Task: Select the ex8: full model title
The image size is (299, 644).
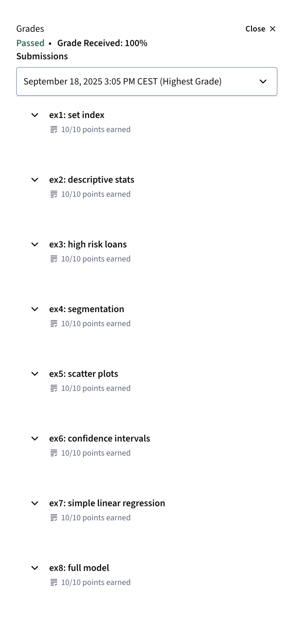Action: [x=79, y=568]
